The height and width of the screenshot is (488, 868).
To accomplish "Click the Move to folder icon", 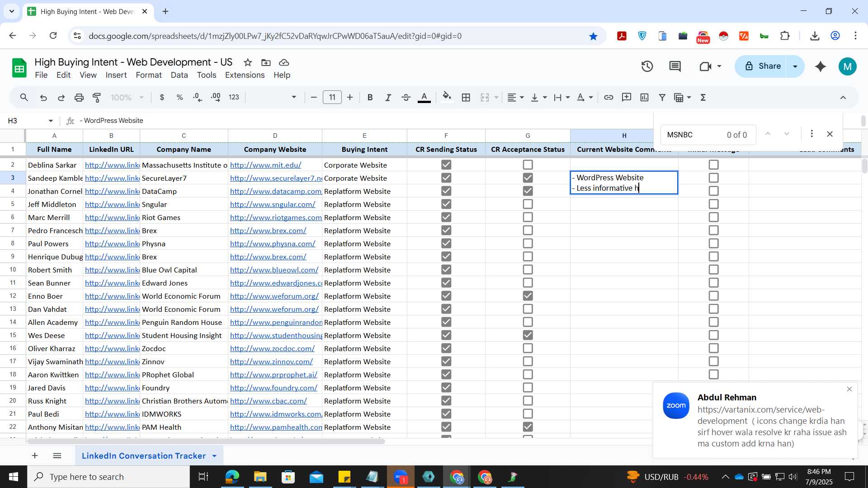I will [266, 62].
